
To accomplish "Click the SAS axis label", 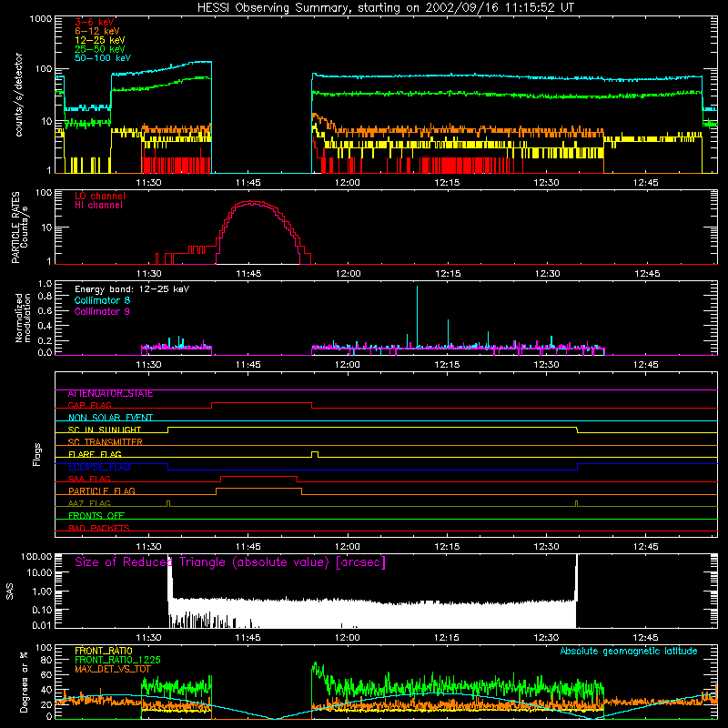I will pyautogui.click(x=10, y=591).
